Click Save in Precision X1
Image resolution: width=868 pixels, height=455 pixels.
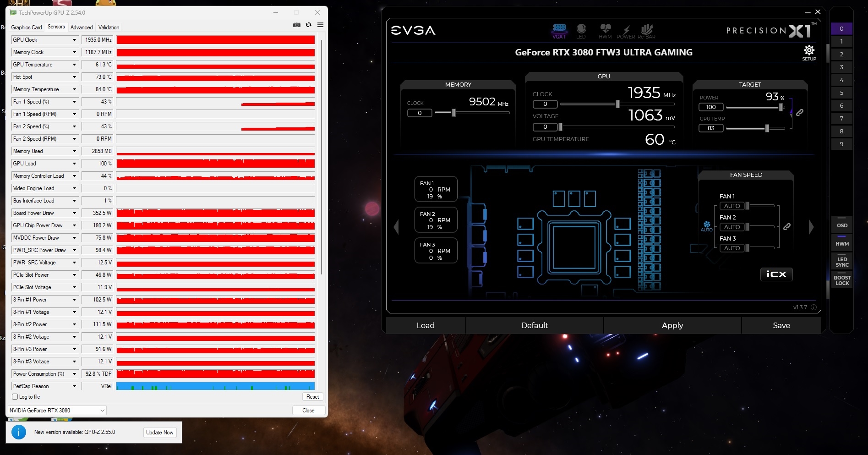click(x=781, y=325)
